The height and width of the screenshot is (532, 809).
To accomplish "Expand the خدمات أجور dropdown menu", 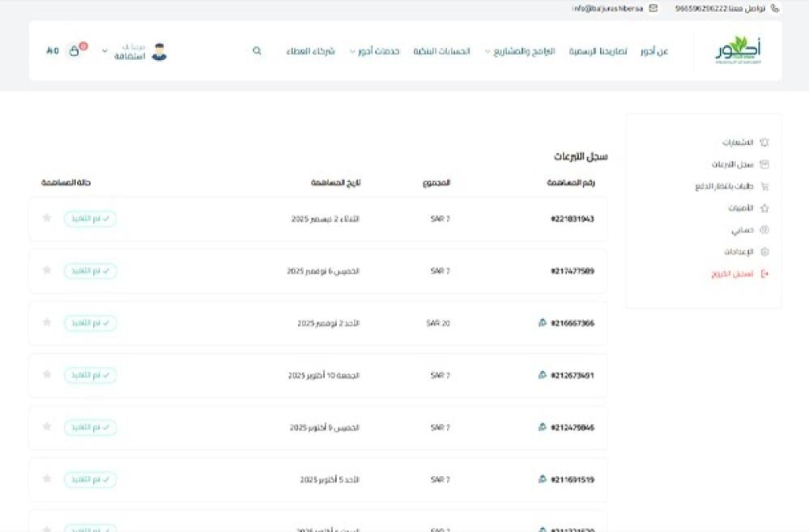I will click(374, 52).
